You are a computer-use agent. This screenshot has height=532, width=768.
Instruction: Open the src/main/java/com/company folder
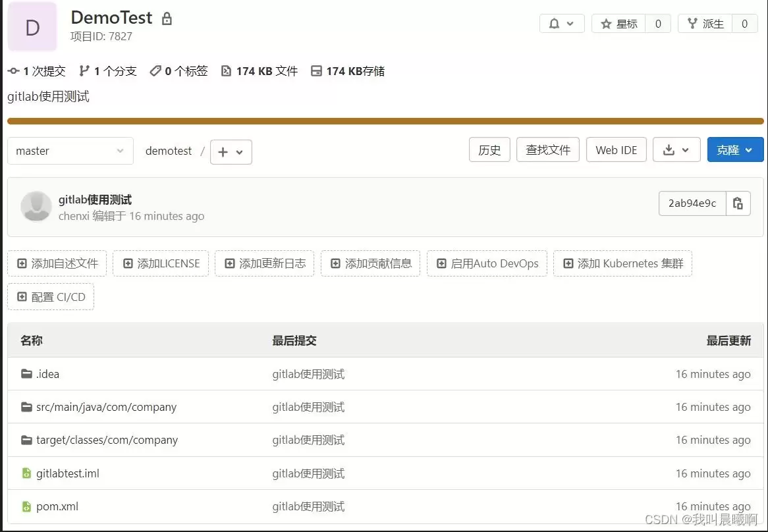click(106, 407)
